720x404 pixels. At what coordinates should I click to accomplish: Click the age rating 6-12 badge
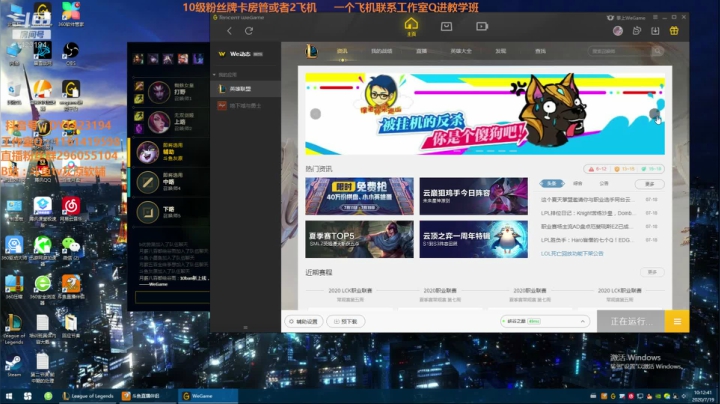coord(599,169)
